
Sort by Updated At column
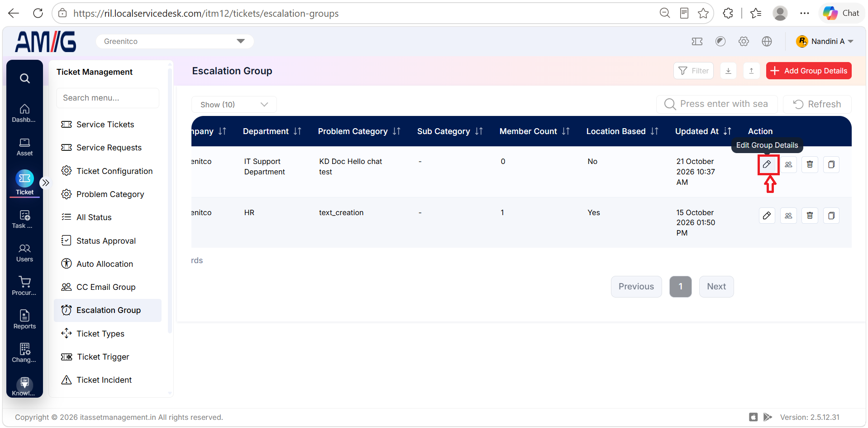pyautogui.click(x=727, y=131)
